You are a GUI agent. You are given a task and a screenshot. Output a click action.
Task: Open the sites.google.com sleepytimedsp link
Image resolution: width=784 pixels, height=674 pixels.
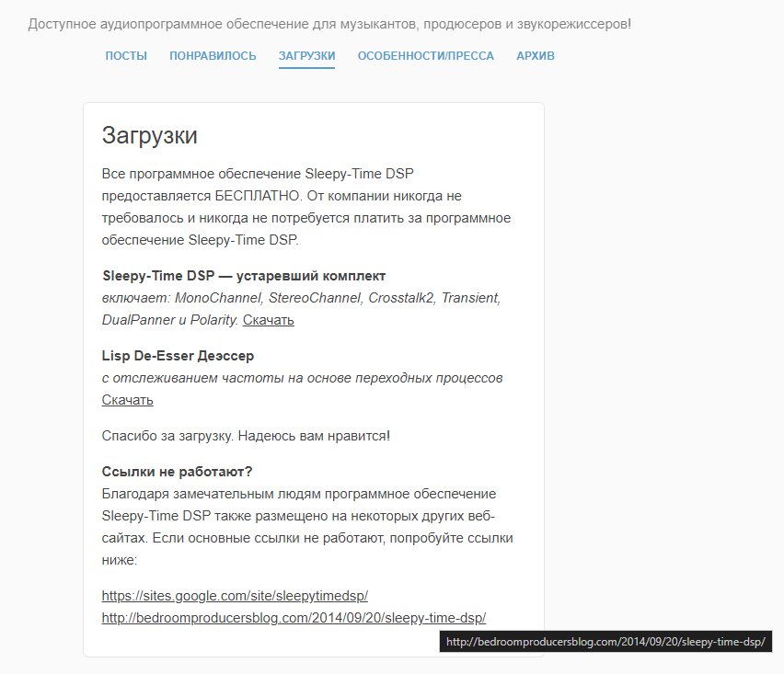[235, 596]
